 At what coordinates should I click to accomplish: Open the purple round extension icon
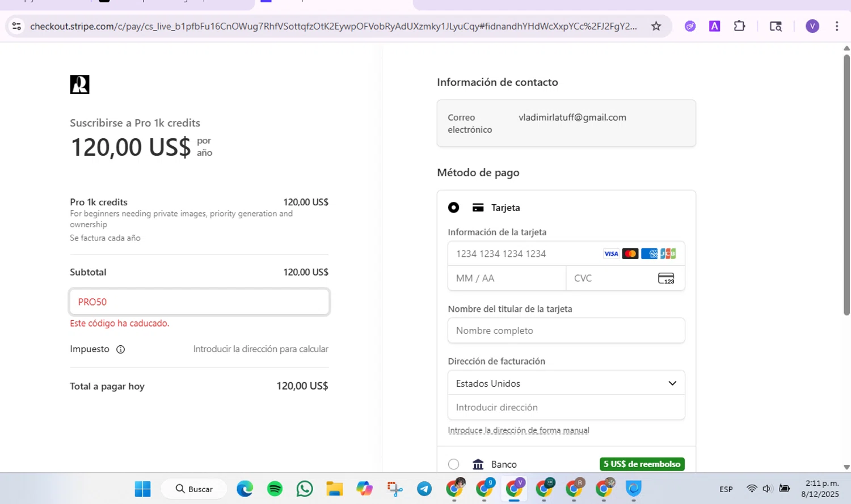point(690,26)
